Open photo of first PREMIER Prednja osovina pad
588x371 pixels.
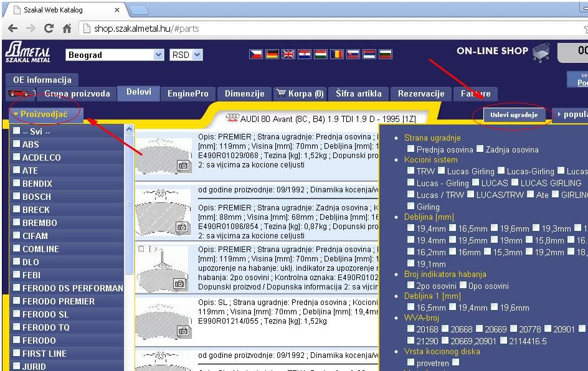[183, 165]
